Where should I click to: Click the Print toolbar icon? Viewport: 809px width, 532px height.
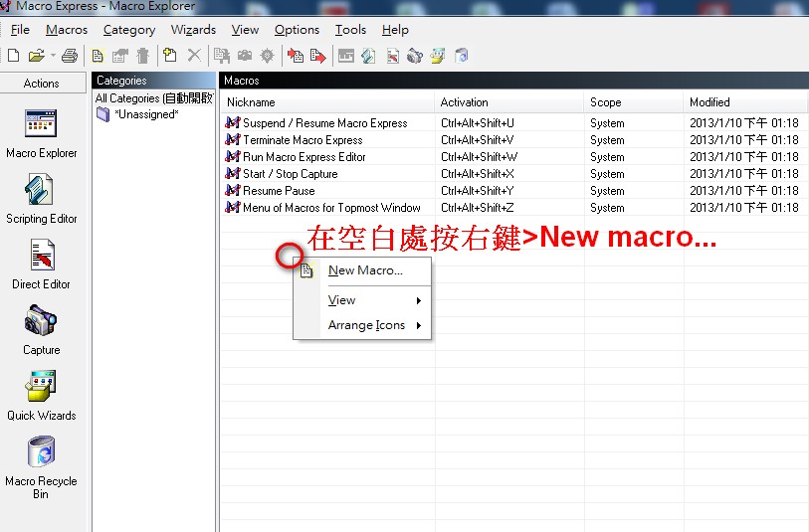(x=70, y=55)
